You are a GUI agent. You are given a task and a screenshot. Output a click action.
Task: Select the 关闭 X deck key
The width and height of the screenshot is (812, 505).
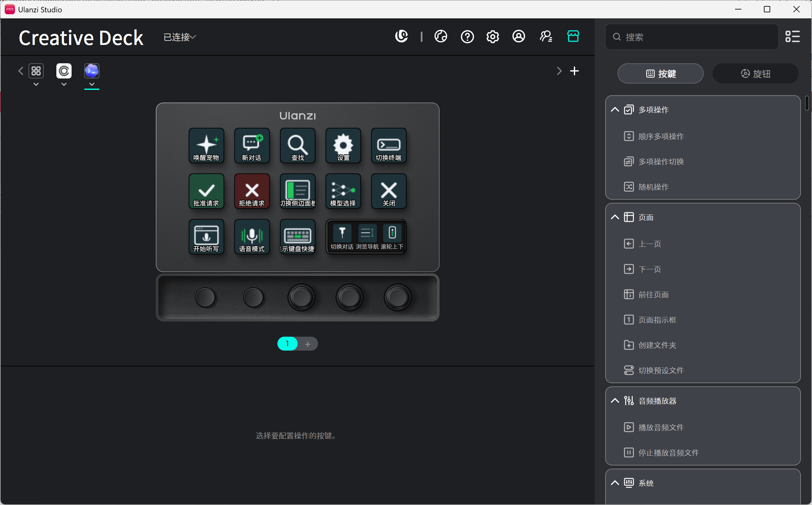(389, 191)
